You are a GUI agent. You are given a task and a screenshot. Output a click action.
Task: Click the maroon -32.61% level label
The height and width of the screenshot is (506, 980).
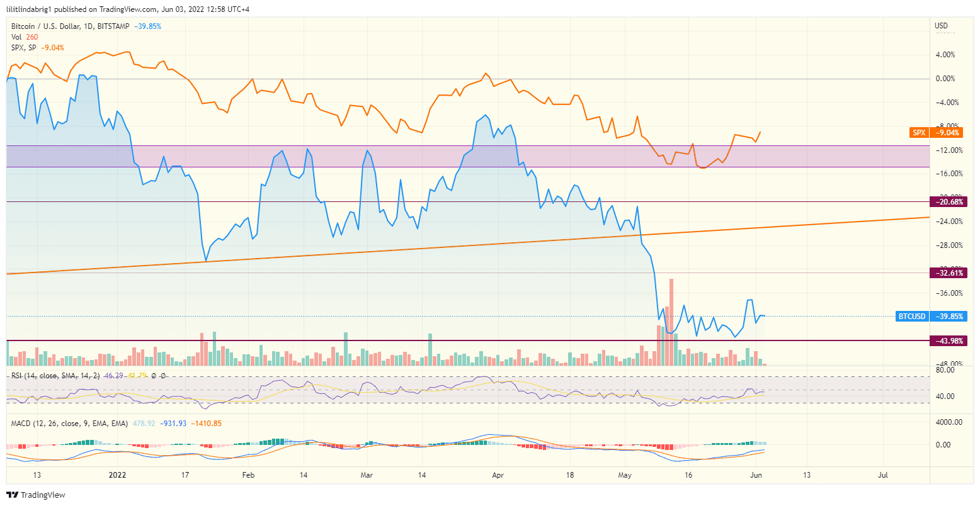tap(949, 274)
